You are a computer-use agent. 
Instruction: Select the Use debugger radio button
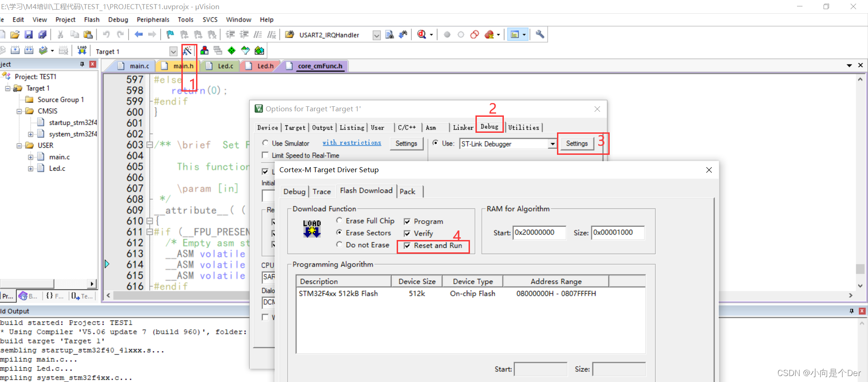[x=435, y=143]
